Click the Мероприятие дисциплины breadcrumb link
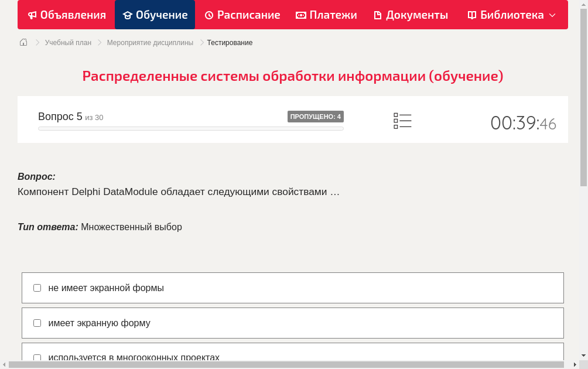This screenshot has width=588, height=369. click(x=151, y=42)
